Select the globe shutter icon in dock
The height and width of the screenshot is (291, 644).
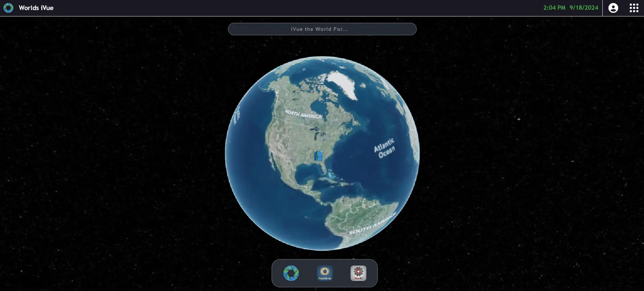291,273
